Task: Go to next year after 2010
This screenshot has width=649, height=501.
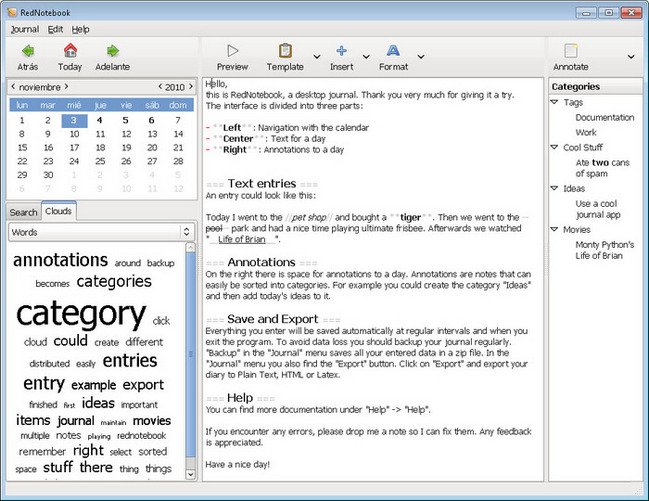Action: [191, 87]
